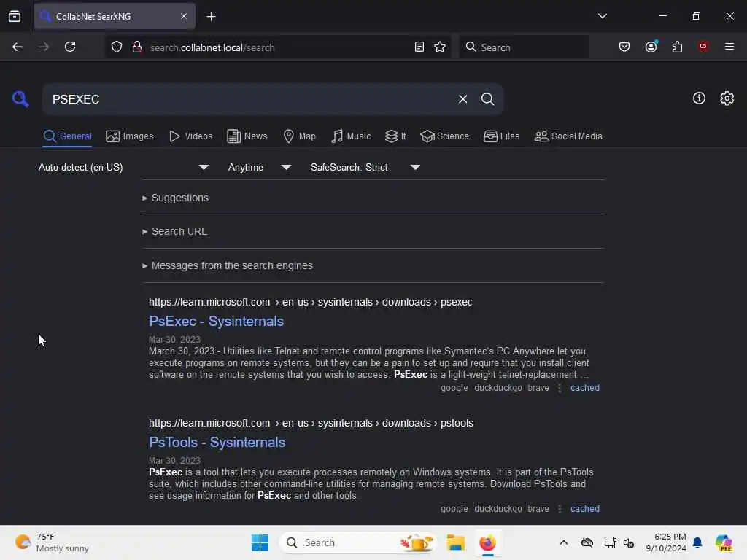Open clock showing 6:25 PM
Viewport: 747px width, 560px height.
coord(665,542)
